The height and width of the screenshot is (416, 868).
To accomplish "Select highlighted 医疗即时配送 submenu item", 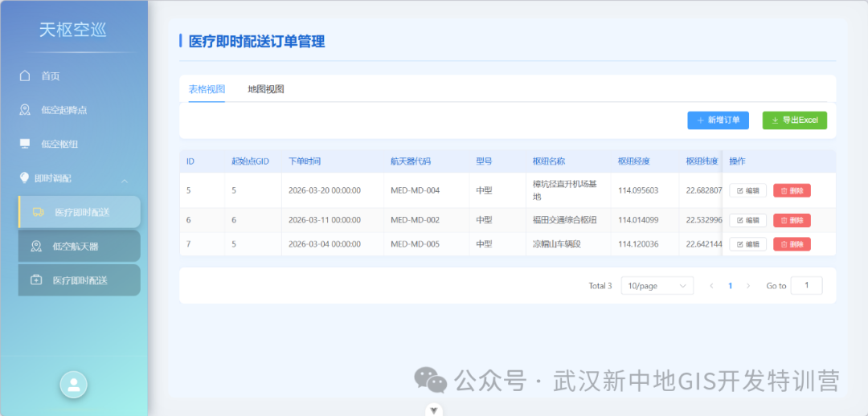I will click(79, 212).
